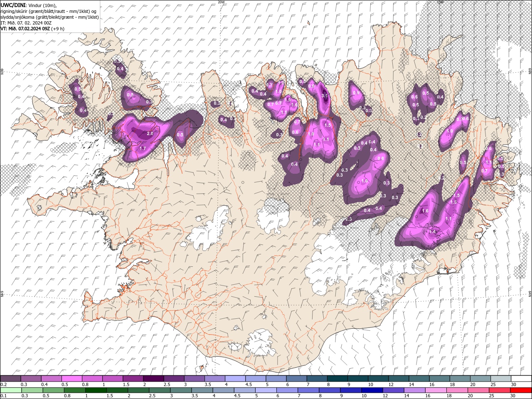Image resolution: width=532 pixels, height=399 pixels.
Task: Pick the medium green 0.5 swatch in rain scale
Action: [x=53, y=390]
